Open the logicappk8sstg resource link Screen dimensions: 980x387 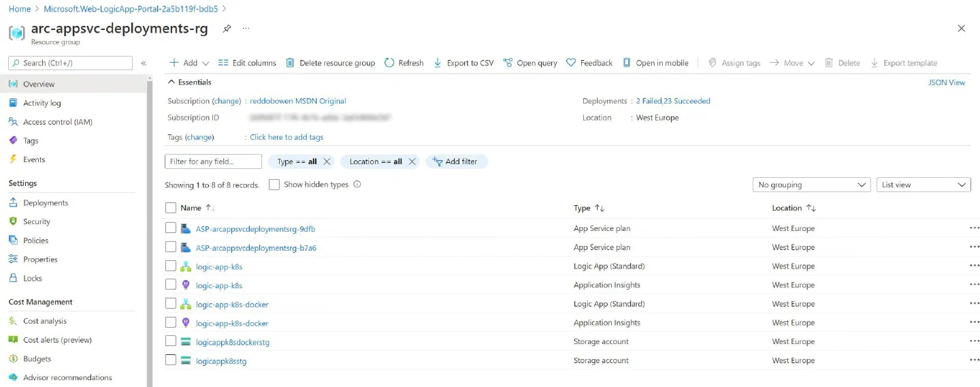coord(220,361)
